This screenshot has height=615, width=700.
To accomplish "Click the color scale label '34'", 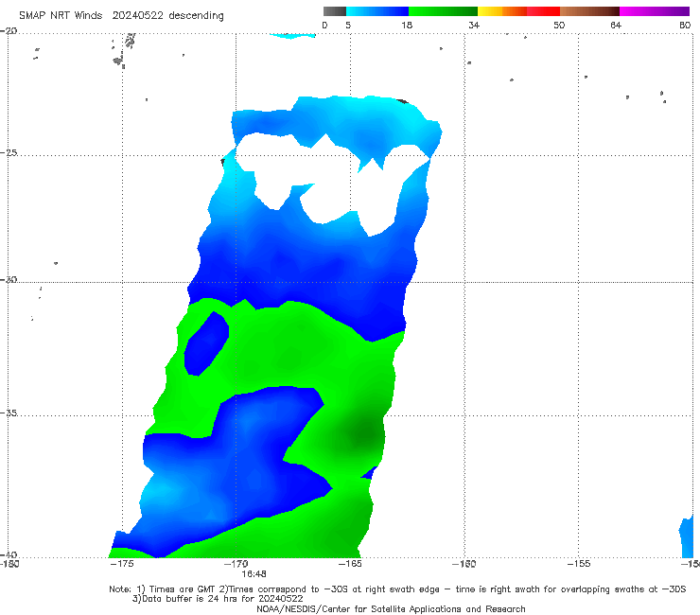I will pos(474,25).
